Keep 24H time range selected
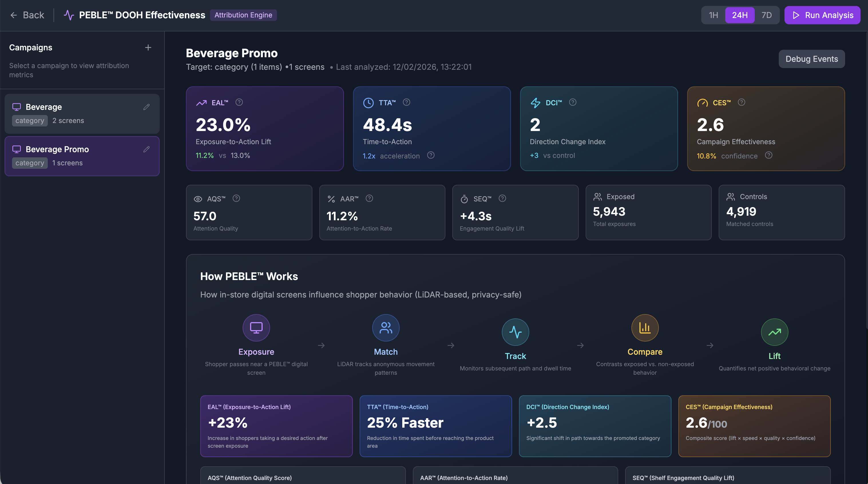 tap(740, 15)
